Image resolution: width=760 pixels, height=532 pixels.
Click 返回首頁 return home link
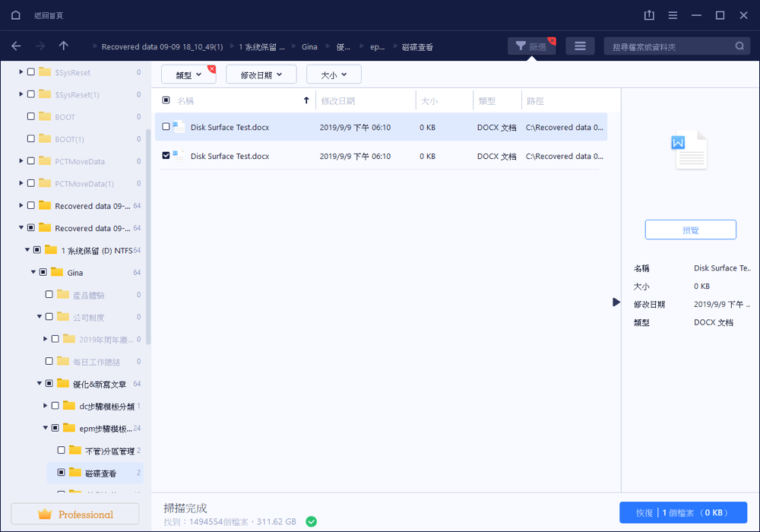click(49, 15)
